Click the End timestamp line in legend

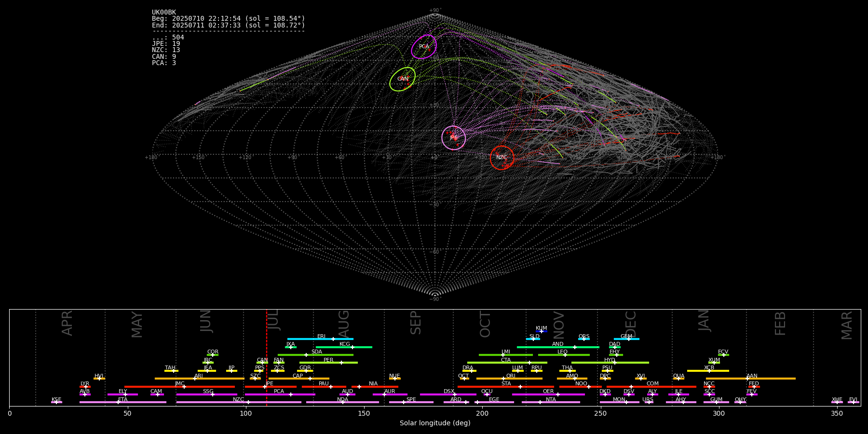coord(229,25)
